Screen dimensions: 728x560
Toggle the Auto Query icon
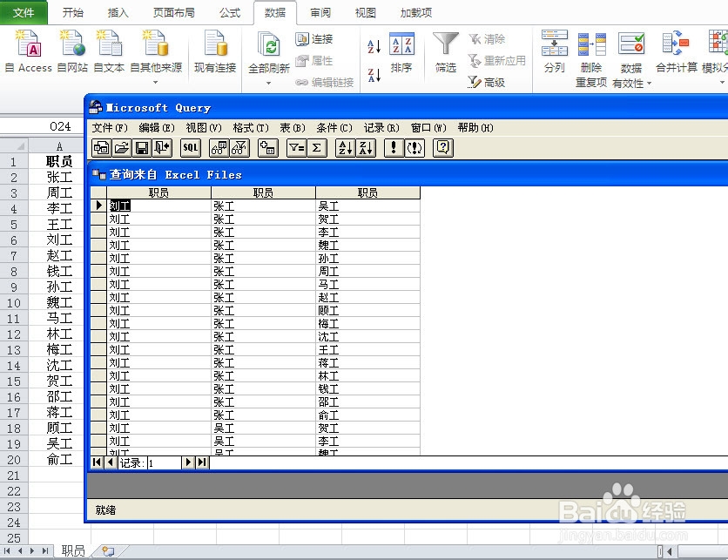(415, 148)
